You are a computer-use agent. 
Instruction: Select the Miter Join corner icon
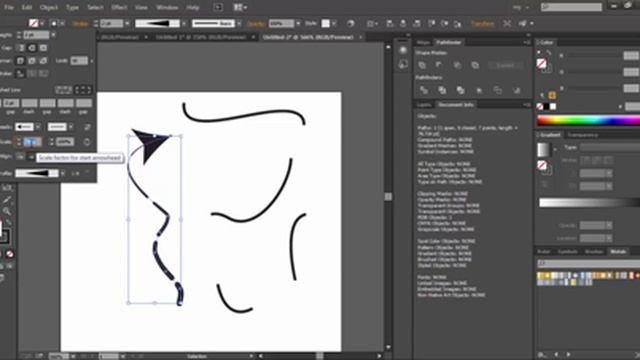[20, 61]
